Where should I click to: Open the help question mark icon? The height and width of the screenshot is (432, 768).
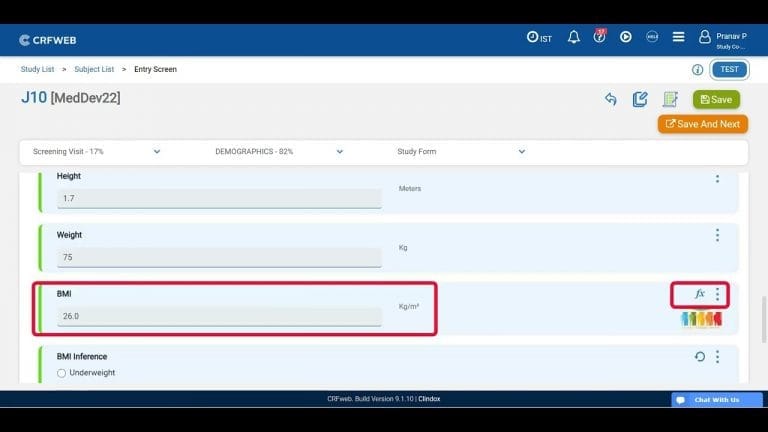coord(599,37)
